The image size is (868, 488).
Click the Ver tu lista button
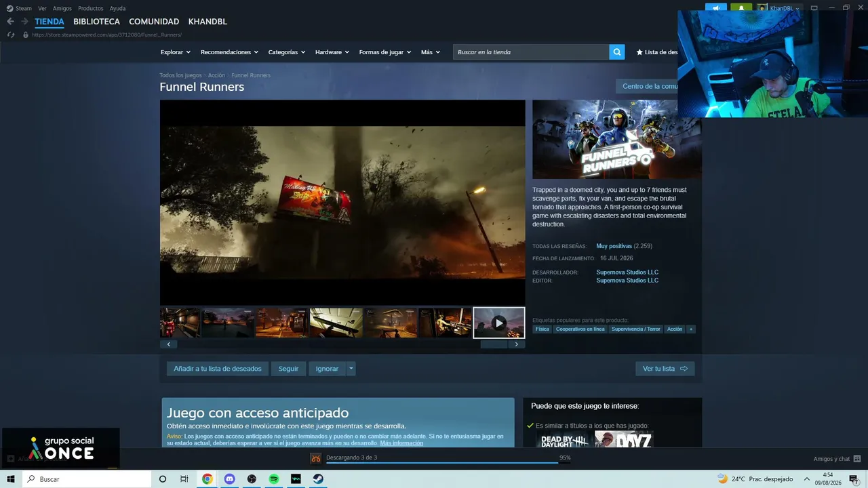pyautogui.click(x=665, y=369)
